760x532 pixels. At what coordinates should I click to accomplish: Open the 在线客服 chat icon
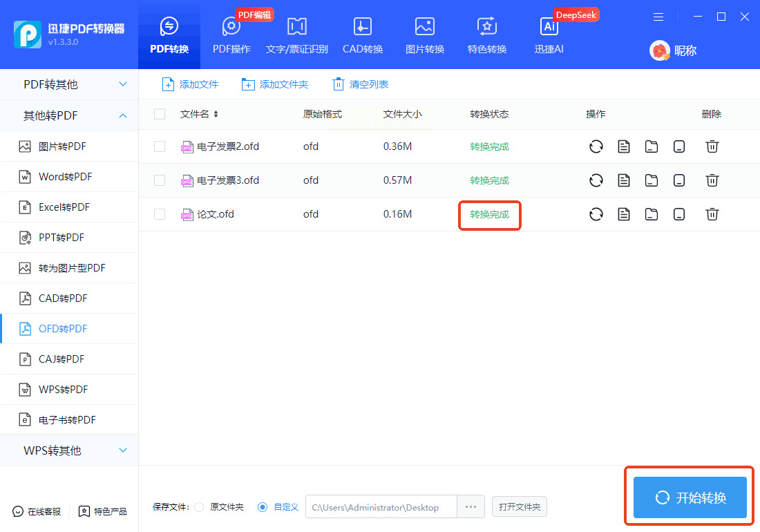coord(18,511)
